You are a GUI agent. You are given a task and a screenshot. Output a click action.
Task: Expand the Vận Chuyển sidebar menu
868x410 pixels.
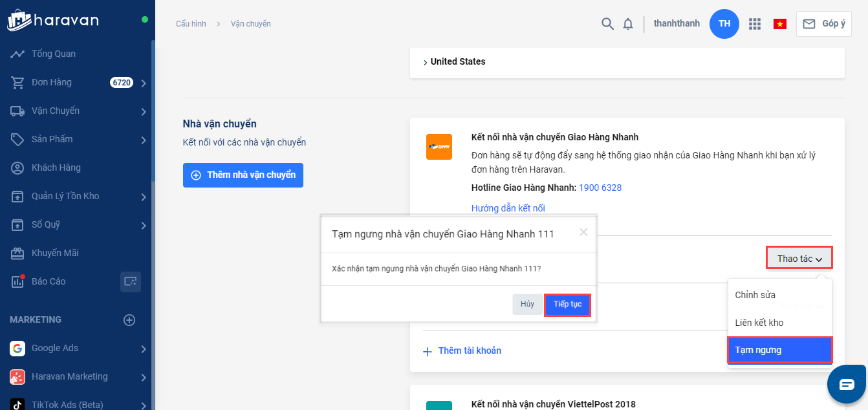(x=144, y=111)
